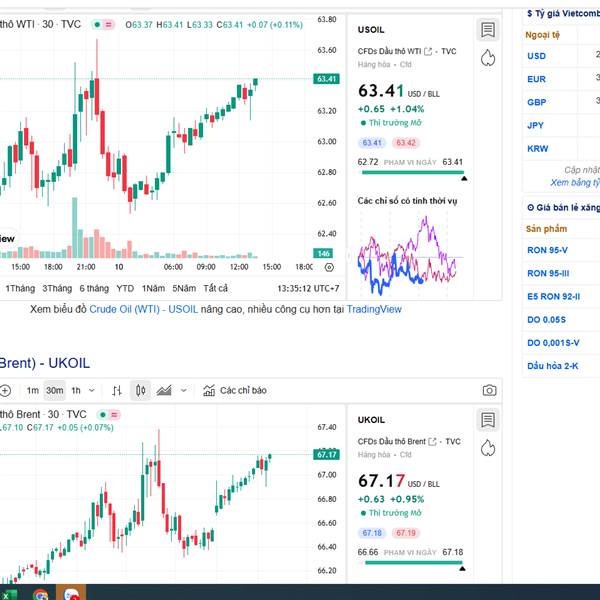Click USOIL symbol title in side panel
The image size is (600, 600).
tap(371, 30)
